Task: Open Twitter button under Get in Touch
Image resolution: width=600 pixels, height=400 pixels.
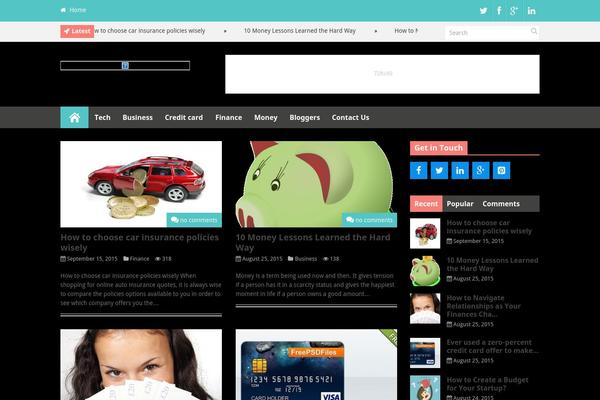Action: pyautogui.click(x=439, y=170)
